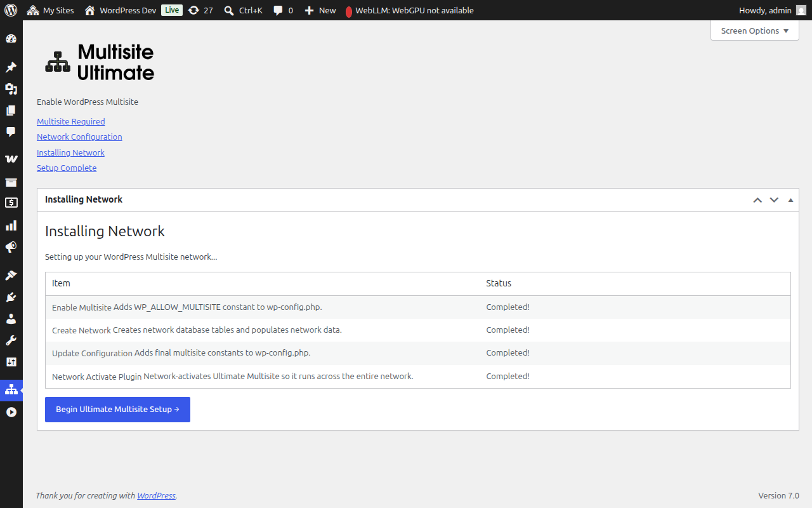Open the WooCommerce sidebar icon
The height and width of the screenshot is (508, 812).
pos(11,159)
